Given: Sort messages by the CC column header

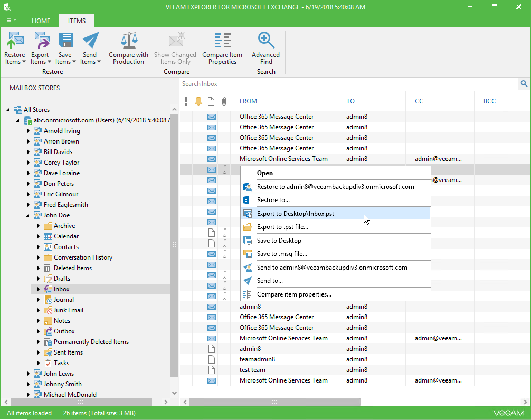Looking at the screenshot, I should point(419,101).
